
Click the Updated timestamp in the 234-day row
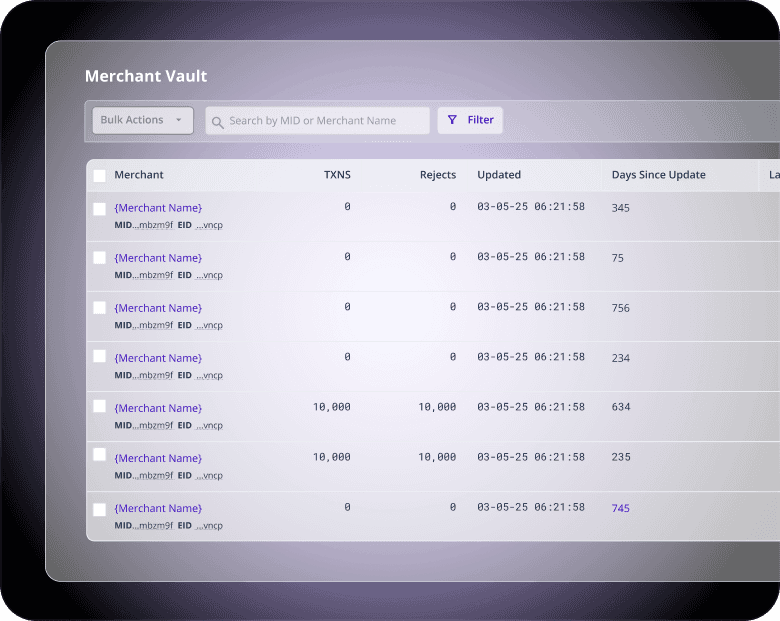(x=531, y=357)
